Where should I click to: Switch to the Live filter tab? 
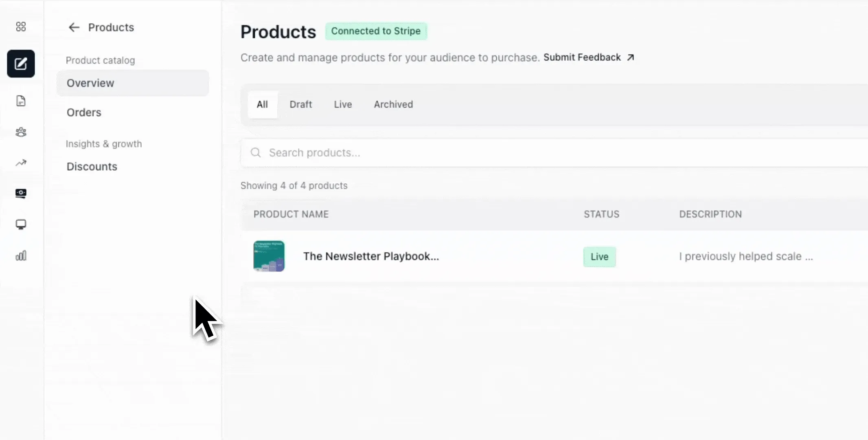(x=343, y=105)
